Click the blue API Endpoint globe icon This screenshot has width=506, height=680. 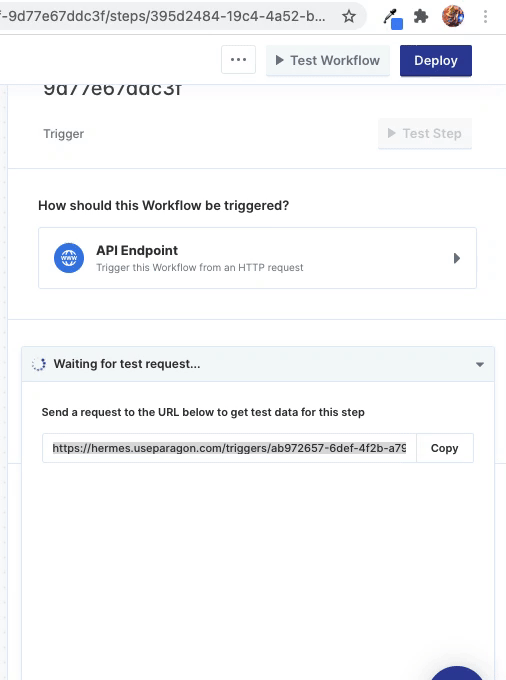tap(69, 258)
